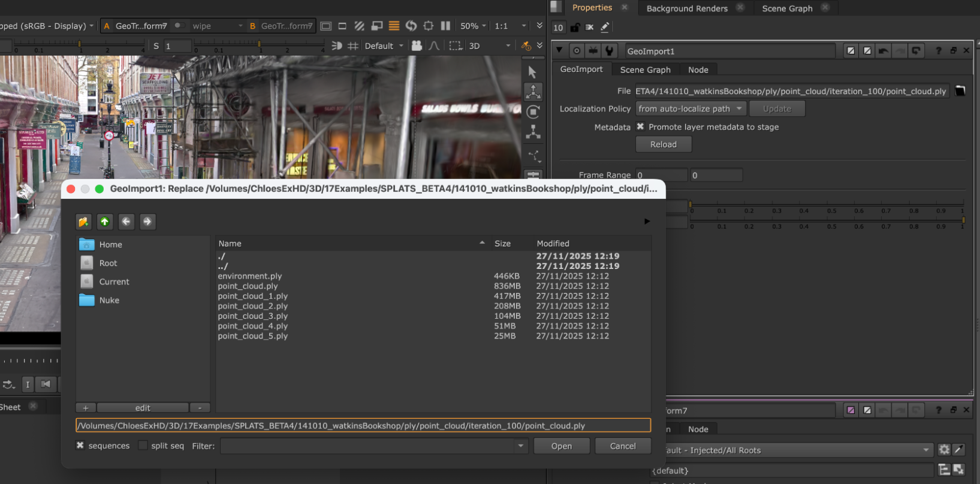Go up one directory with green arrow

(x=105, y=222)
